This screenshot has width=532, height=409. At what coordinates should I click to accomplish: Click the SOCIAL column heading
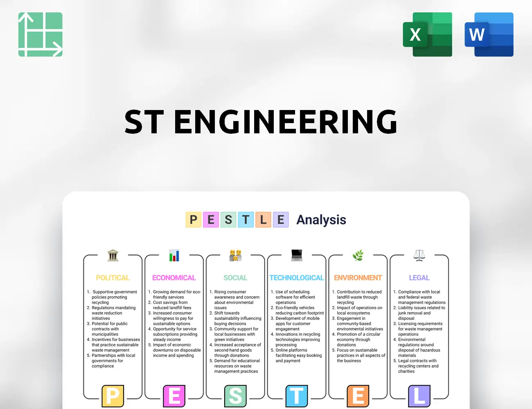click(235, 278)
